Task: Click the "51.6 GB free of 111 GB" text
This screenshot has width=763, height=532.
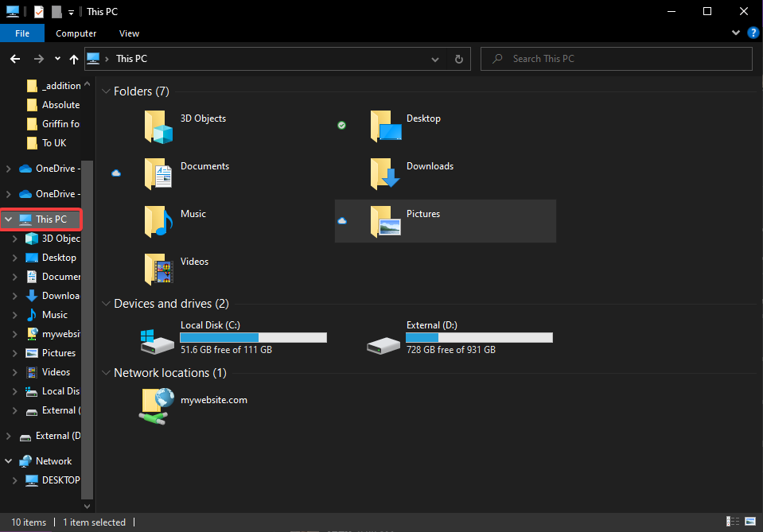Action: [226, 350]
